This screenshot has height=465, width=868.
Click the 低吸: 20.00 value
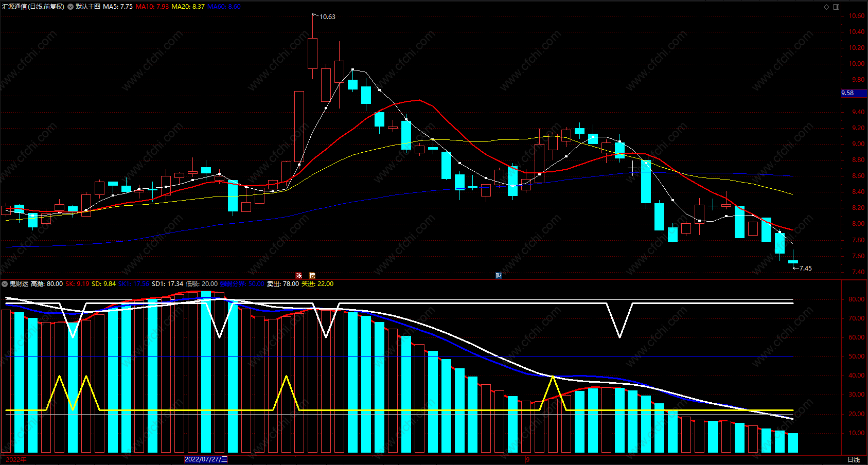[x=202, y=284]
